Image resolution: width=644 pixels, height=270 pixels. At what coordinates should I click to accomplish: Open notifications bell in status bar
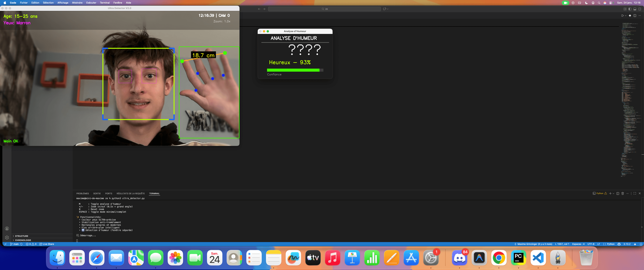point(641,244)
